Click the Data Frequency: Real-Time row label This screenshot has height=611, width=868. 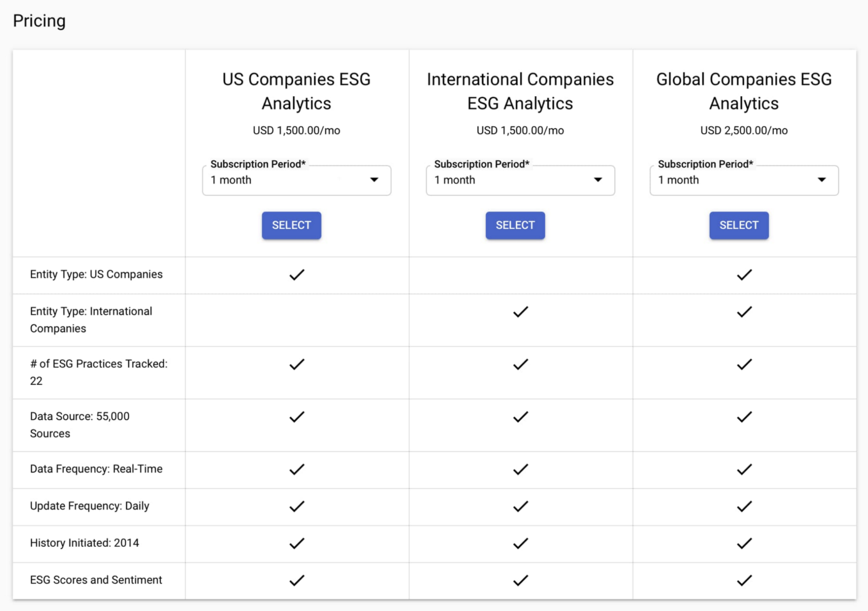pos(96,469)
